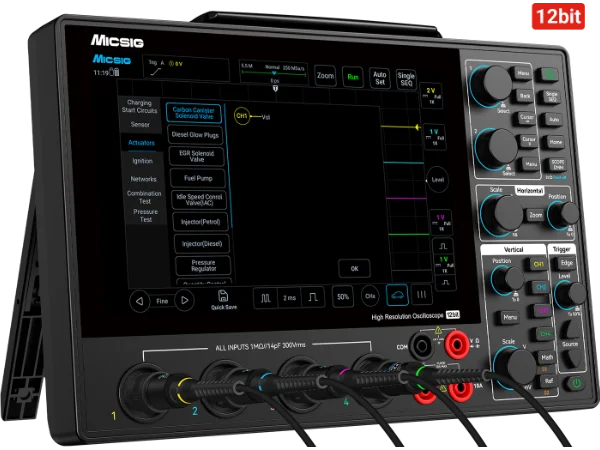Open the cyan 1 V channel badge

pyautogui.click(x=435, y=137)
